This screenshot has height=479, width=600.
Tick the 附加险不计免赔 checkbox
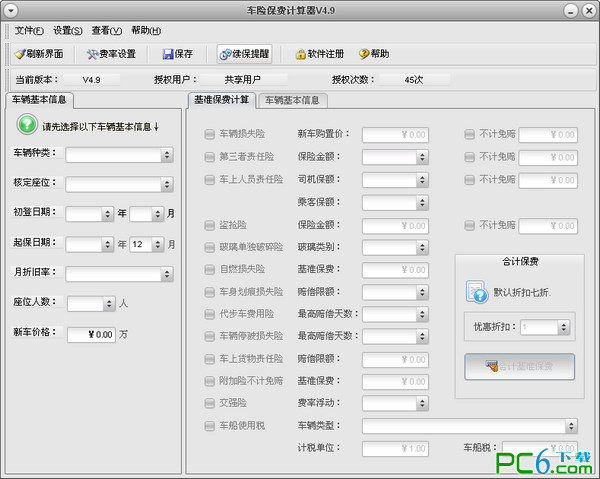tap(209, 381)
